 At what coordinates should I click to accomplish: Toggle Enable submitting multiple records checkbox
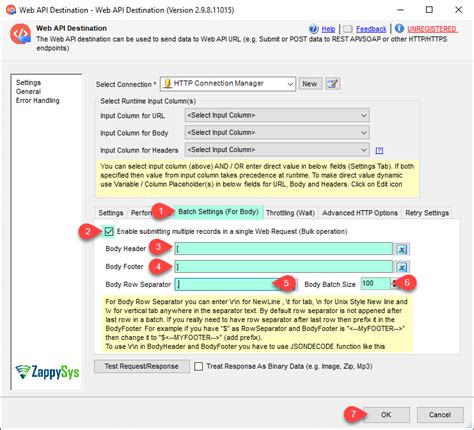(109, 231)
